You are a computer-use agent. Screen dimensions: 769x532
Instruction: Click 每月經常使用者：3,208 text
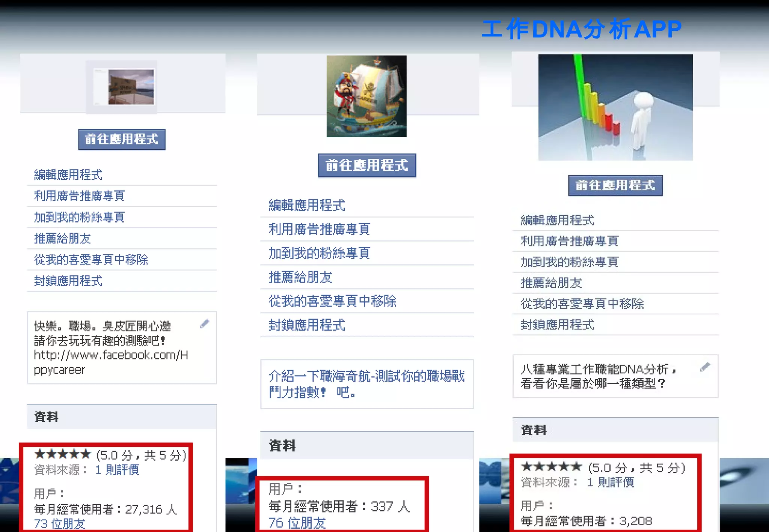tap(586, 521)
